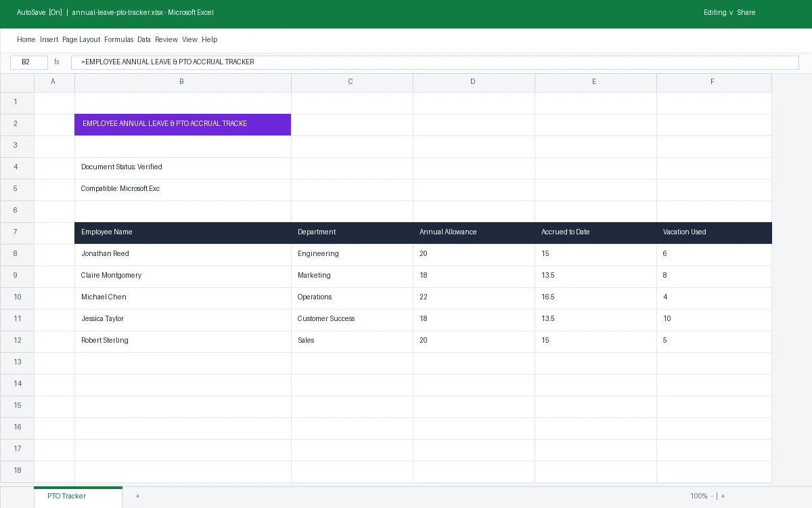
Task: Select row 10 header
Action: point(17,297)
